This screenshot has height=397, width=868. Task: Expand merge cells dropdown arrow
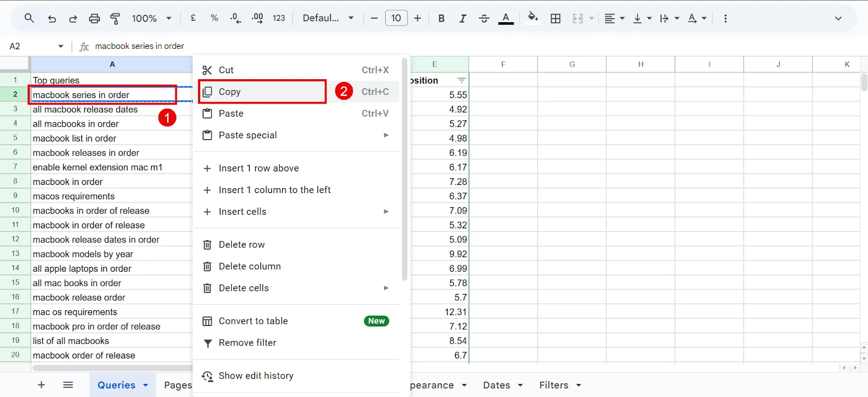[591, 18]
